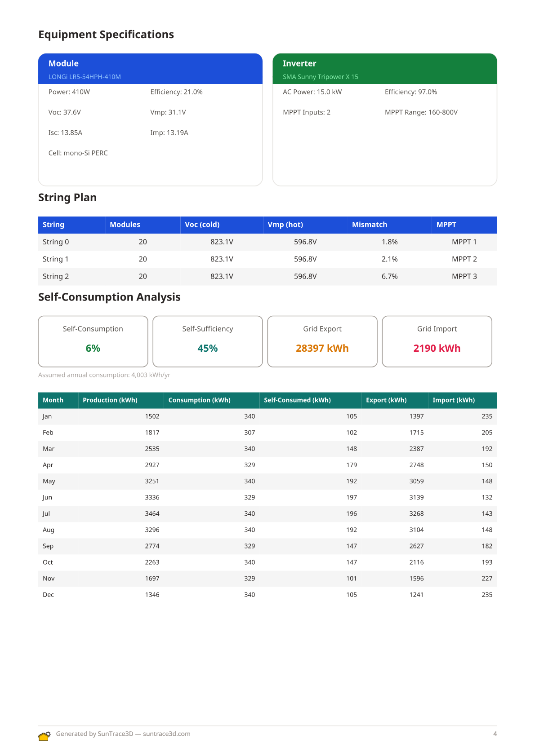Click Oct production value 2263
535x756 pixels.
click(152, 562)
